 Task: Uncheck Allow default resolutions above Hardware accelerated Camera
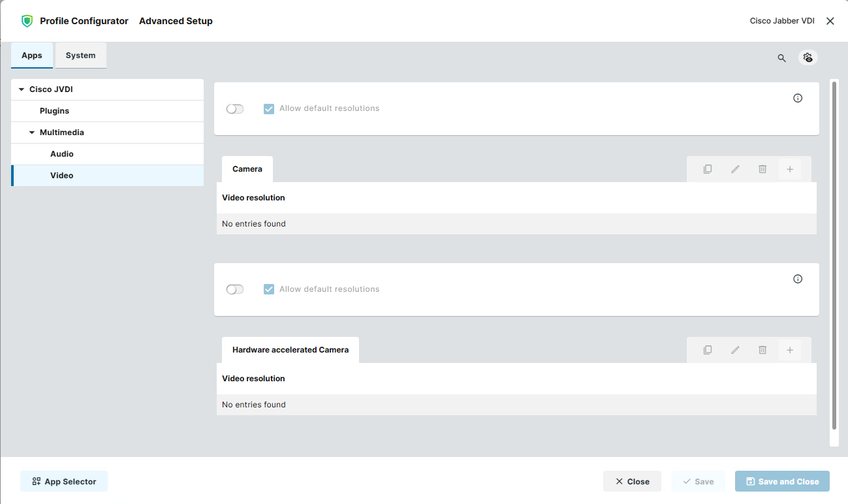click(x=269, y=289)
